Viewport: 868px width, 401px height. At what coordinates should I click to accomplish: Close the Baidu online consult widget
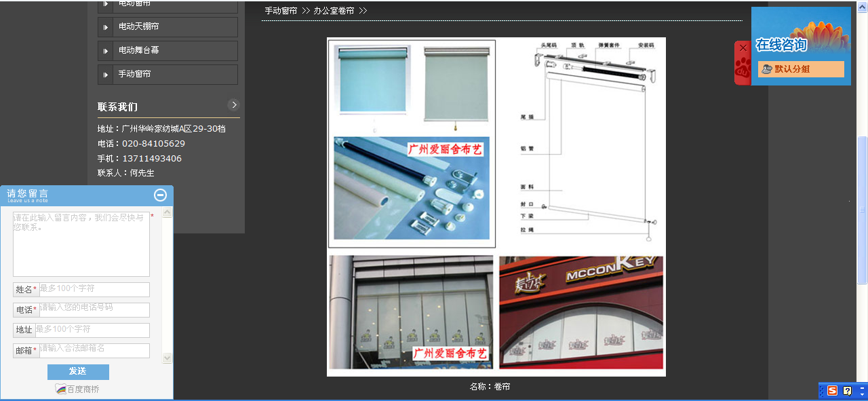[x=743, y=48]
